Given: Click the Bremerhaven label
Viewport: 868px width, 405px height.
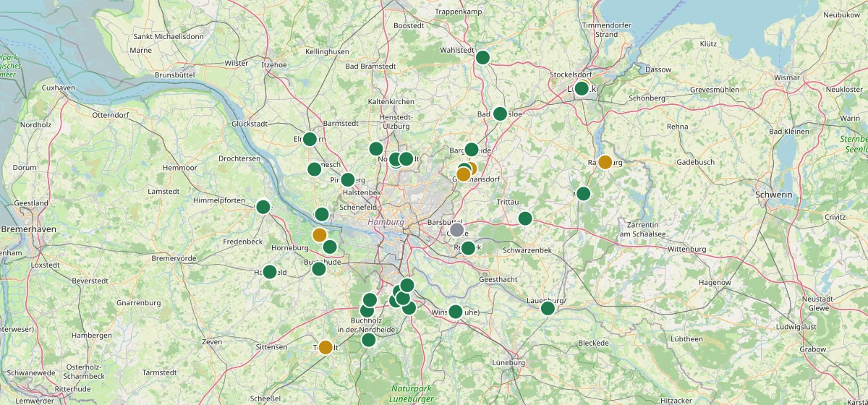Looking at the screenshot, I should [x=29, y=229].
